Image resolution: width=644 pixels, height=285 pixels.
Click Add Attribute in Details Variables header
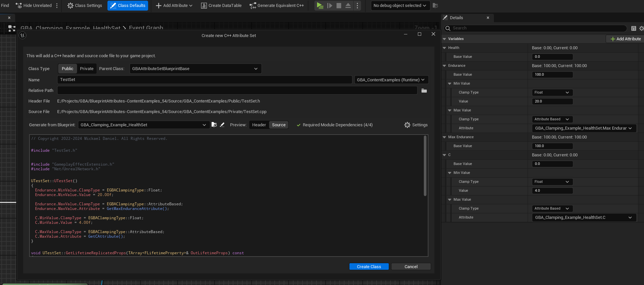pyautogui.click(x=625, y=39)
